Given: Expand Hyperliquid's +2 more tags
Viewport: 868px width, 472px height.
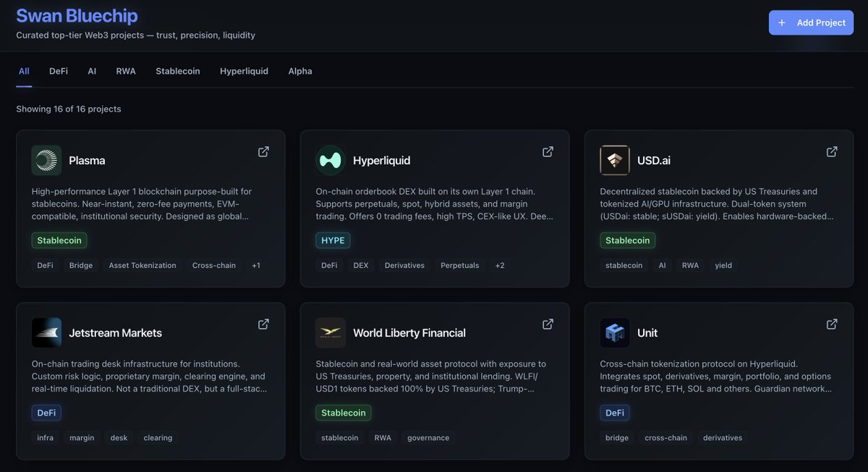Looking at the screenshot, I should pos(500,266).
